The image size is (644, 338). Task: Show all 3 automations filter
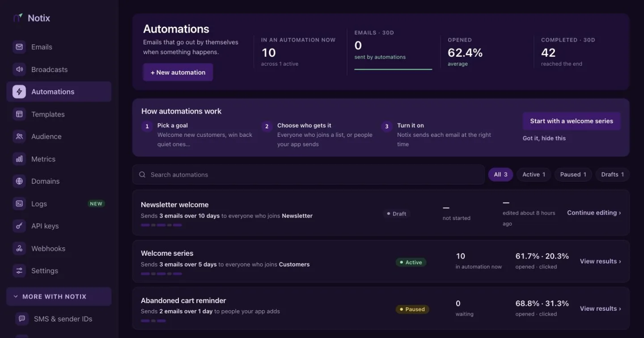click(500, 175)
